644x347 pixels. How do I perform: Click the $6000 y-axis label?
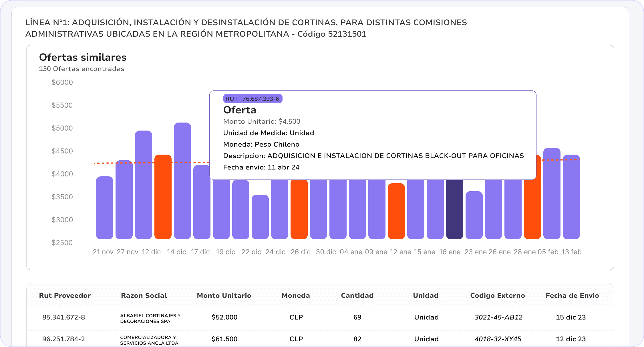click(62, 82)
